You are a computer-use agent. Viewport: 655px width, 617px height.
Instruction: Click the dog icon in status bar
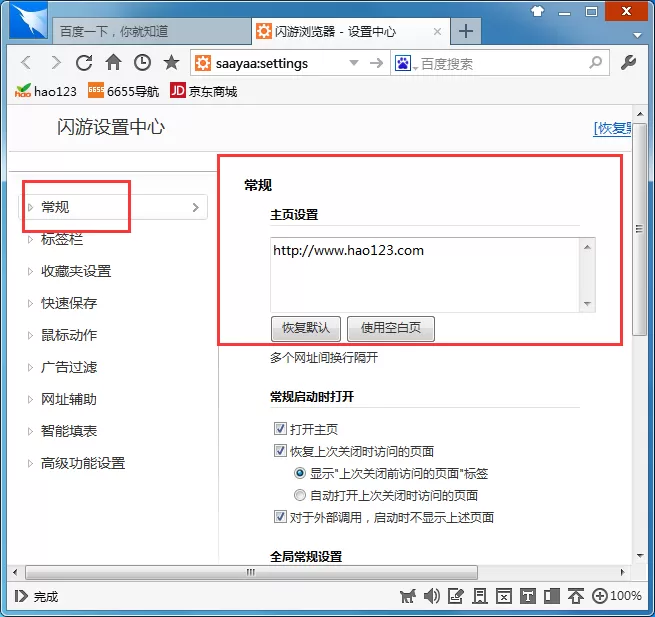pos(408,596)
